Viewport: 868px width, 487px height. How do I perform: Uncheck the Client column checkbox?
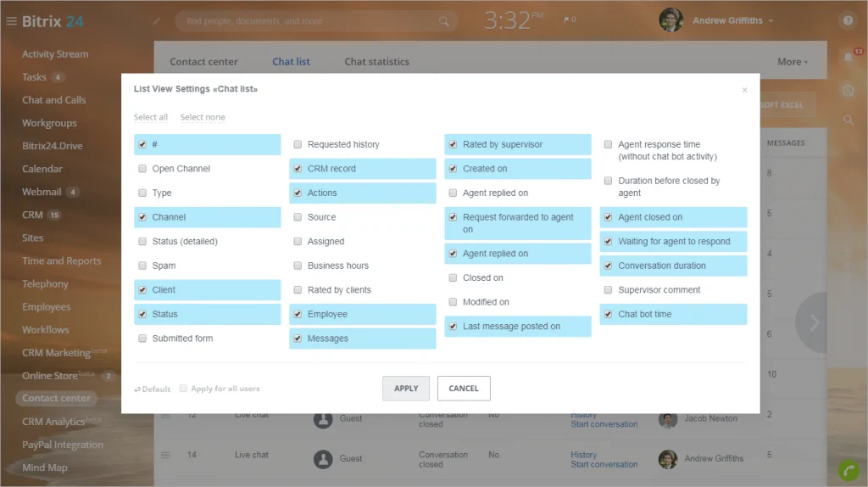[142, 290]
